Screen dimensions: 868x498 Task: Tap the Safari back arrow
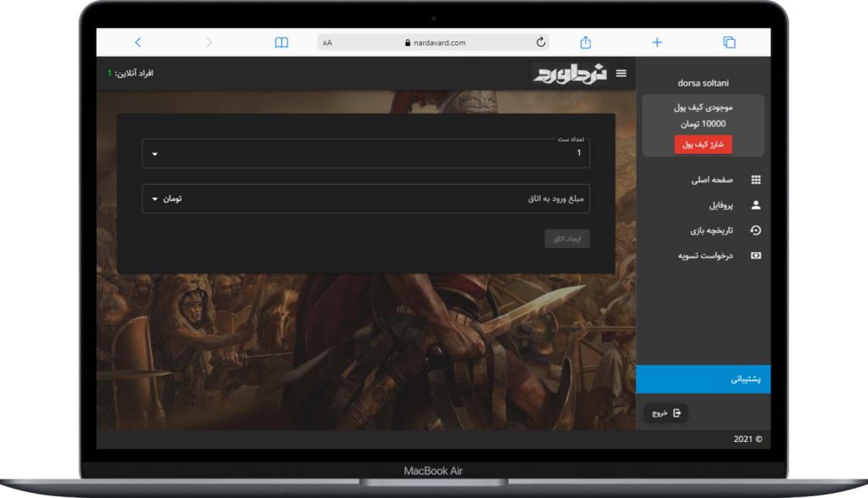pos(138,42)
